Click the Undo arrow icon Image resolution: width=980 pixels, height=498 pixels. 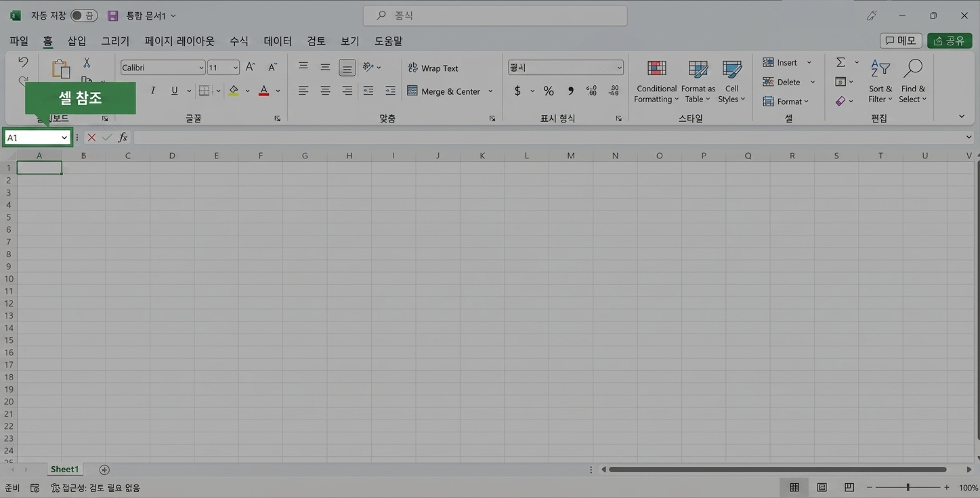(x=23, y=62)
